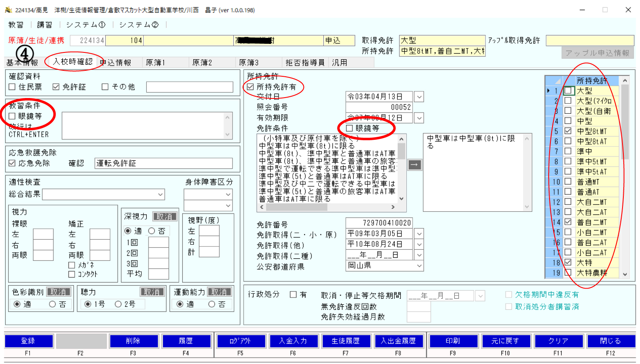This screenshot has width=640, height=364.
Task: Click the 免許番号 input field
Action: pos(379,223)
